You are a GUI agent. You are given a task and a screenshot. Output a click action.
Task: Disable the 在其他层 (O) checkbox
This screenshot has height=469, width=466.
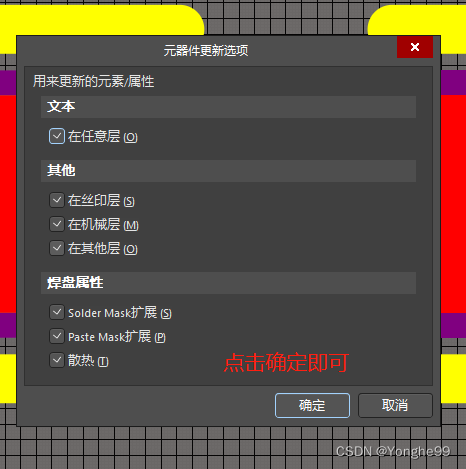click(57, 248)
